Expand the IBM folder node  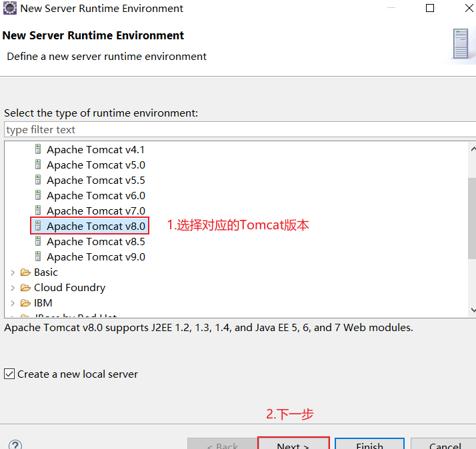13,303
